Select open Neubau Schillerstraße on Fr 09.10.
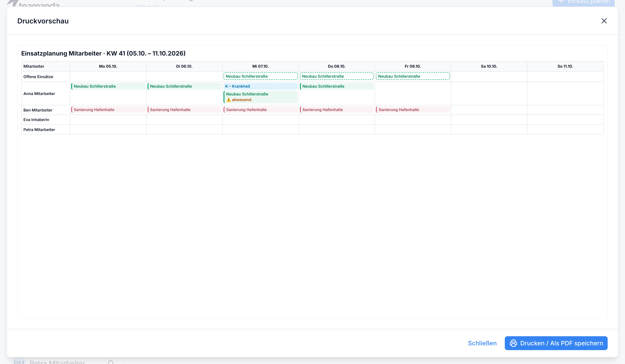This screenshot has height=364, width=625. click(413, 76)
